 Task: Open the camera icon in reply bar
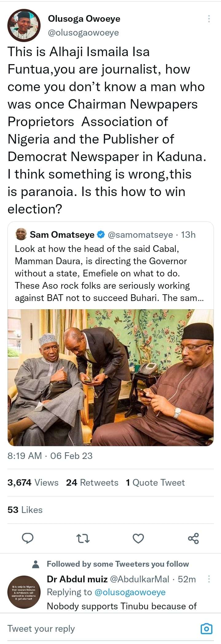[206, 628]
